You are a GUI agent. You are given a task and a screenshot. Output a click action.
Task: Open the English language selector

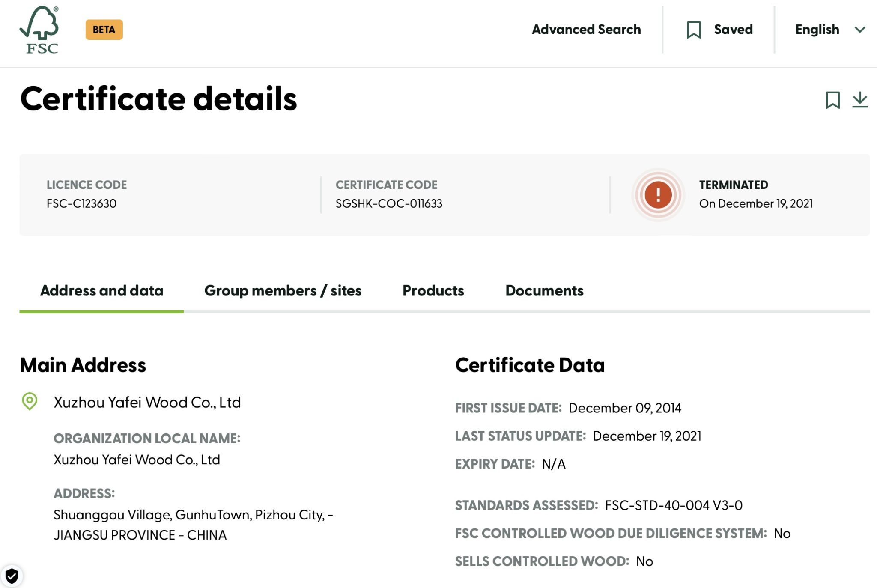pos(817,30)
